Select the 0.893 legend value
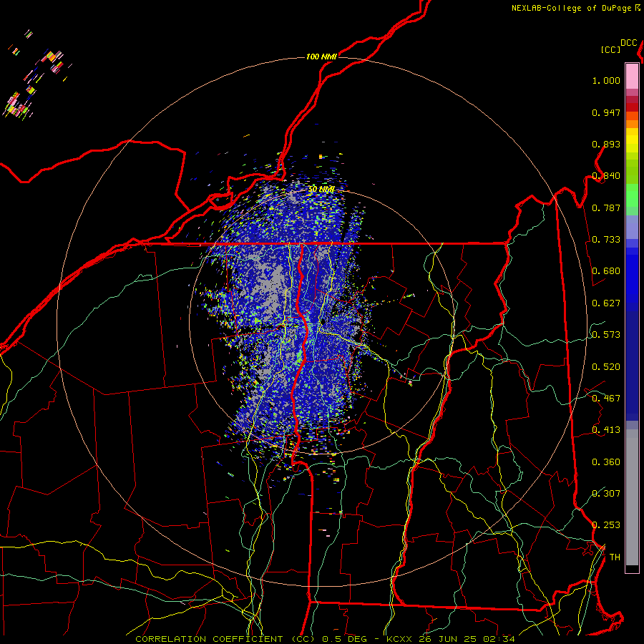 click(x=606, y=144)
